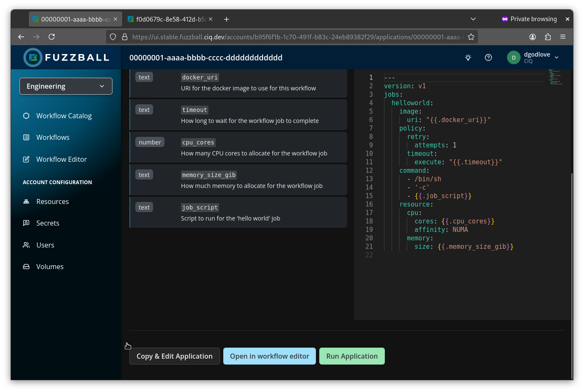Open the Firefox hamburger menu
584x392 pixels.
563,37
